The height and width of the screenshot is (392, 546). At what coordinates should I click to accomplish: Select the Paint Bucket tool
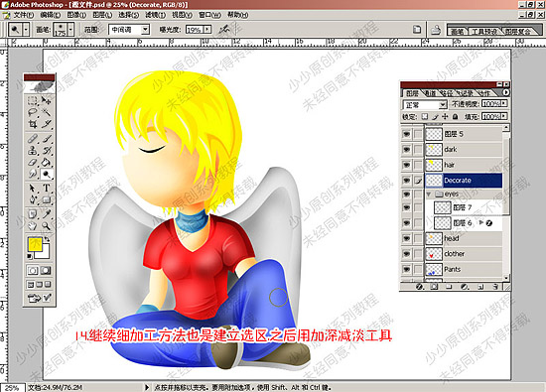coord(47,162)
